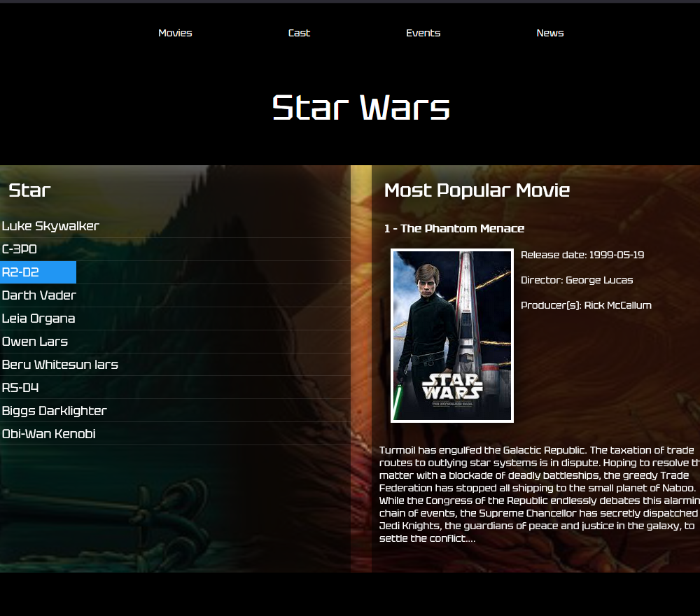Click the movie title The Phantom Menace

click(x=454, y=229)
